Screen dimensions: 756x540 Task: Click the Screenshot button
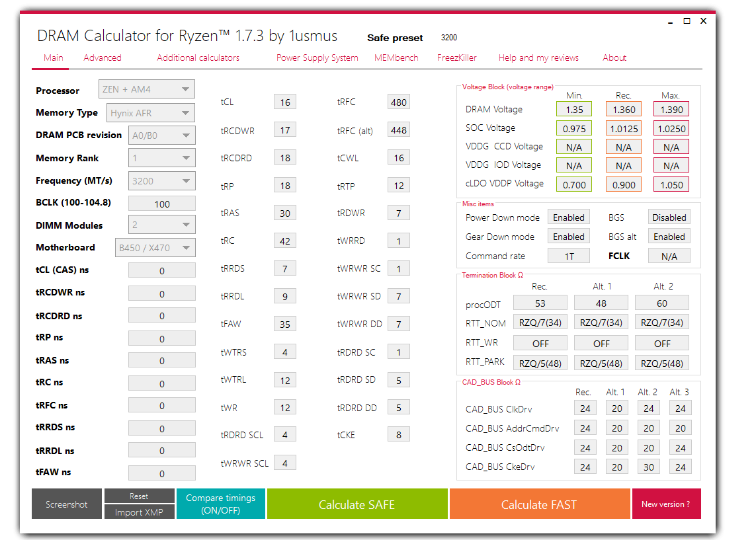click(67, 504)
